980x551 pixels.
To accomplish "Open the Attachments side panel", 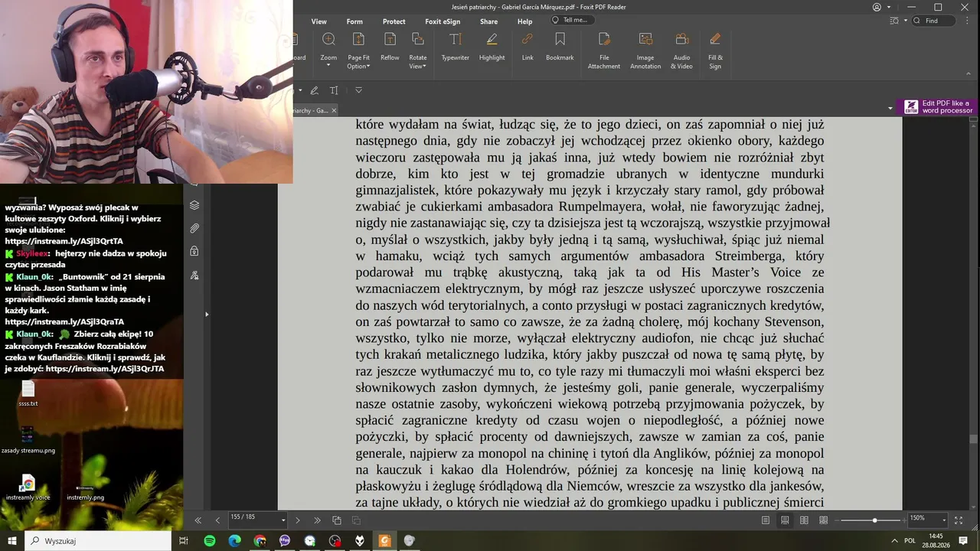I will point(194,228).
